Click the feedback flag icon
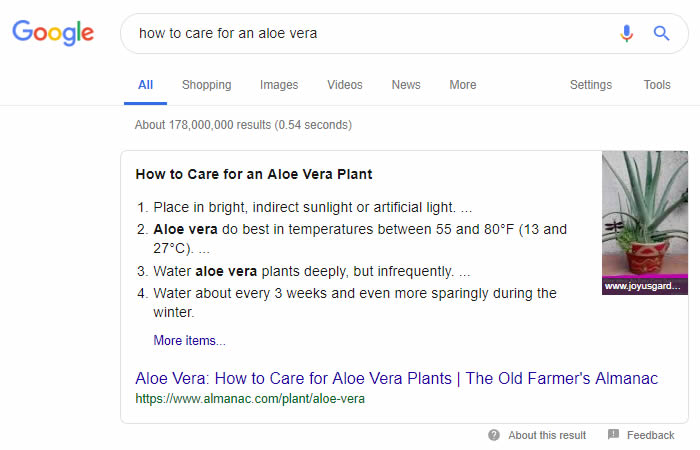Viewport: 700px width, 450px height. pos(612,435)
